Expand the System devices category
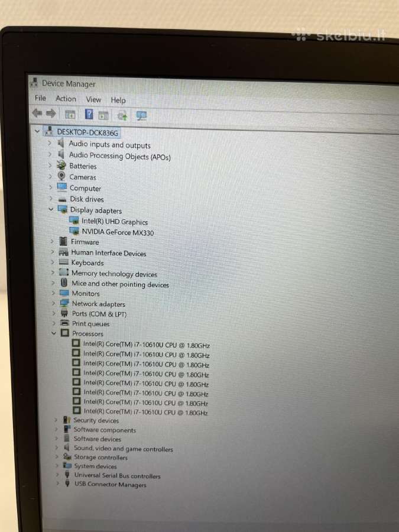The image size is (399, 532). click(x=57, y=465)
